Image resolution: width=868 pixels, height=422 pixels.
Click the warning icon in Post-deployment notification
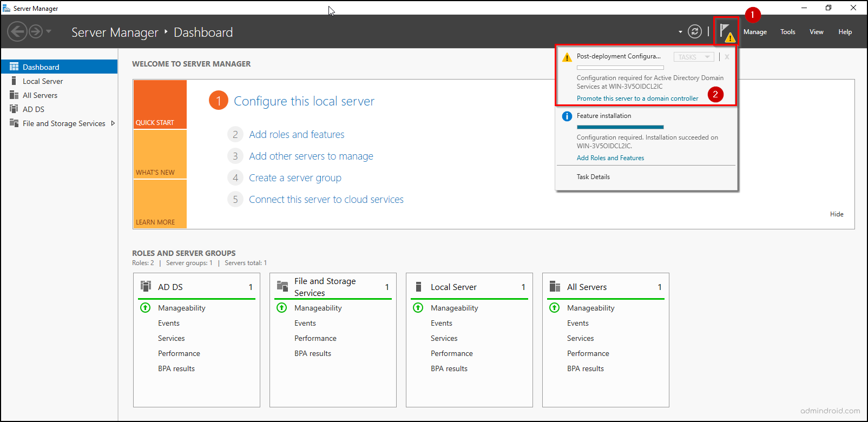[x=567, y=57]
